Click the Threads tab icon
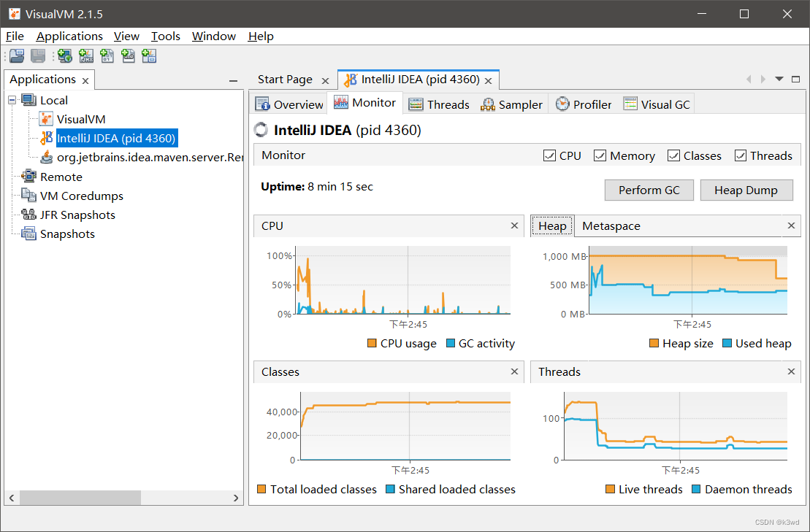The image size is (810, 532). tap(416, 104)
